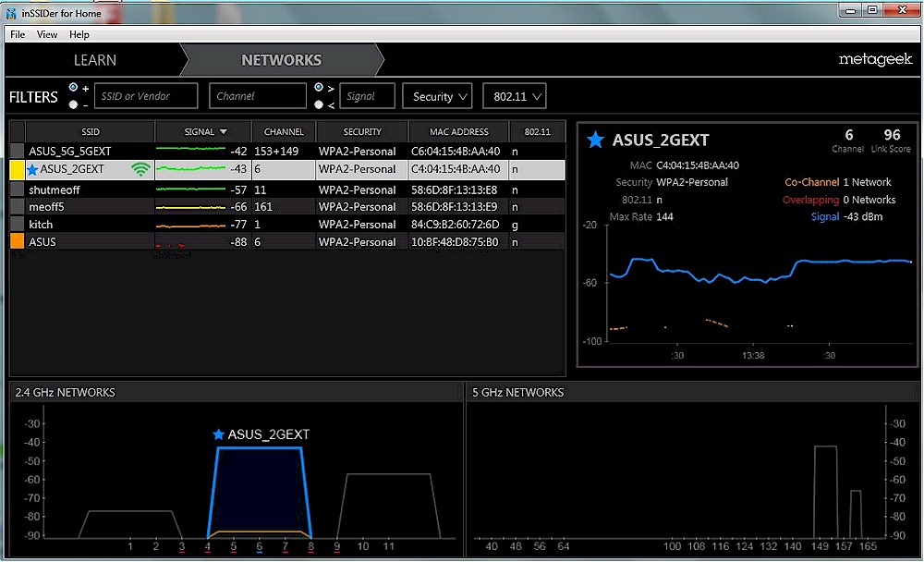Screen dimensions: 924x562
Task: Click the Link Score value 96
Action: [x=893, y=135]
